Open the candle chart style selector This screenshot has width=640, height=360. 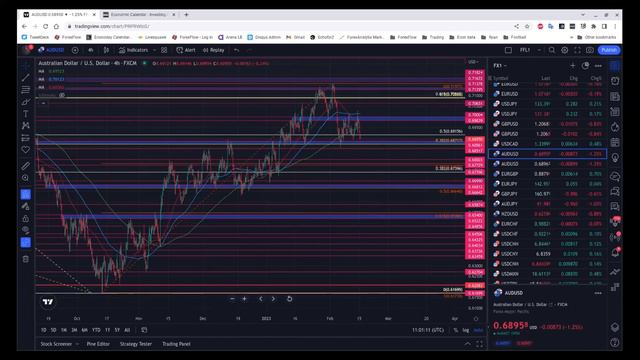[x=106, y=50]
